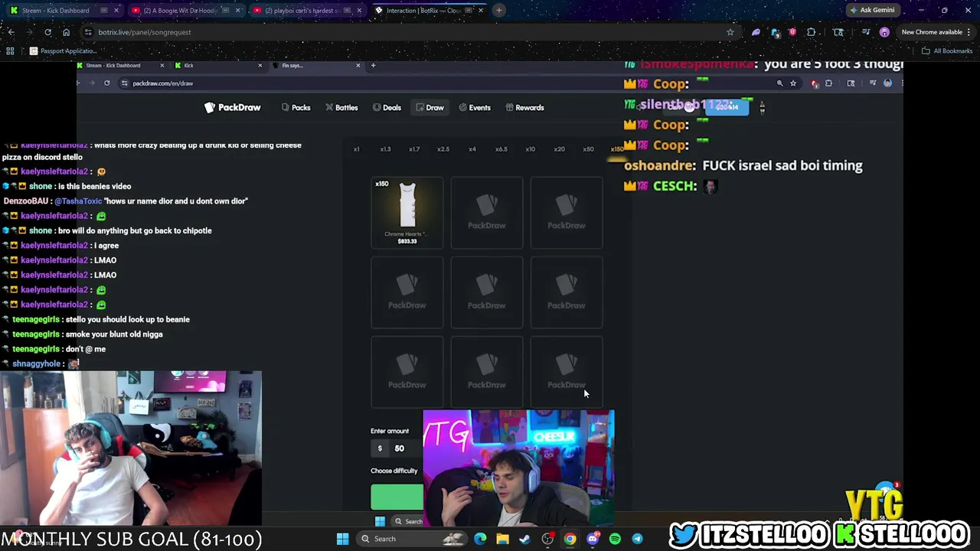Click New Chrome available update button
980x551 pixels.
pos(936,32)
